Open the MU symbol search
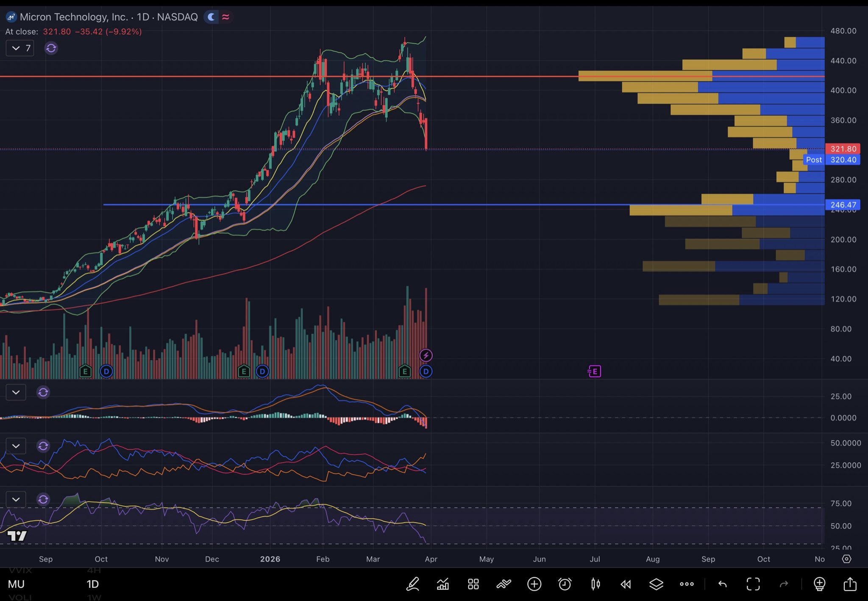868x601 pixels. pyautogui.click(x=17, y=584)
